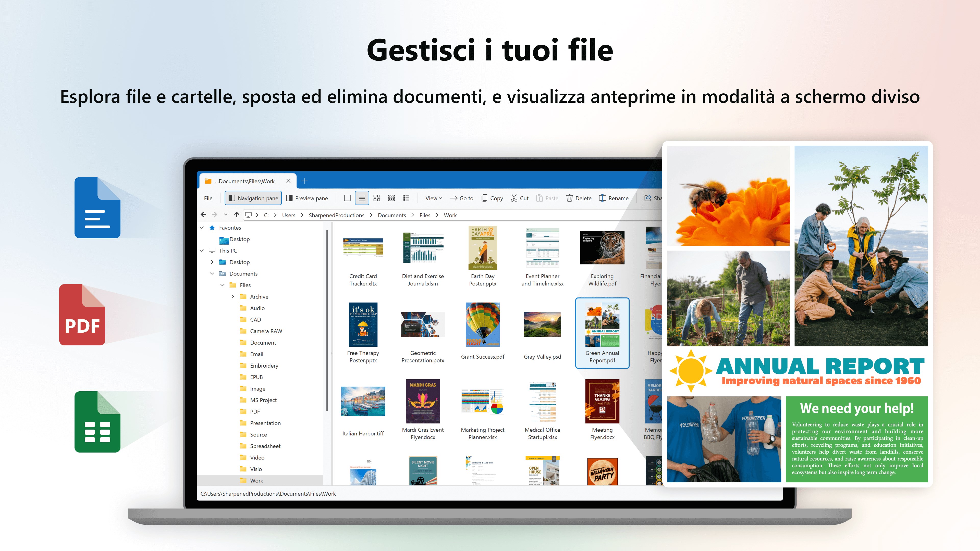980x551 pixels.
Task: Click the Rename toolbar icon
Action: click(603, 198)
